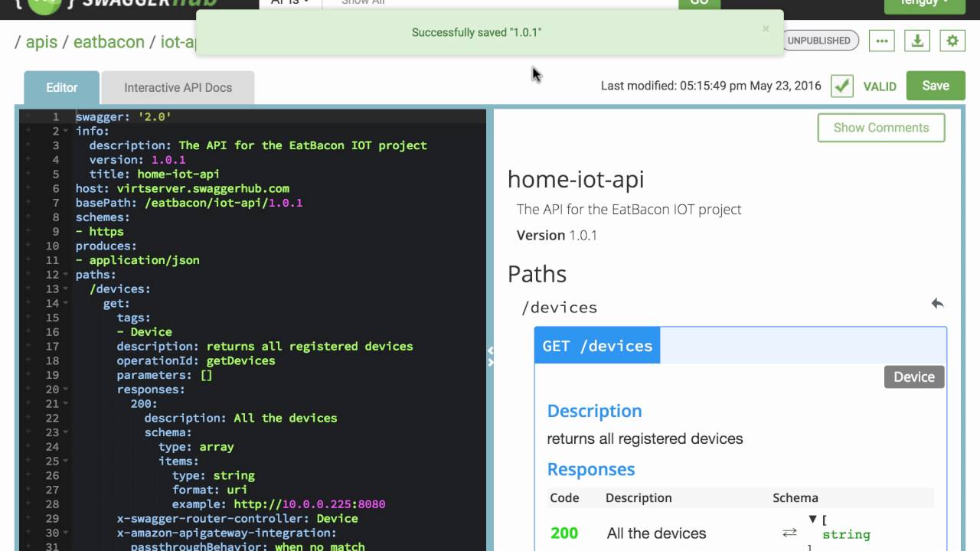Open the settings gear icon
The height and width of the screenshot is (551, 980).
coord(952,41)
